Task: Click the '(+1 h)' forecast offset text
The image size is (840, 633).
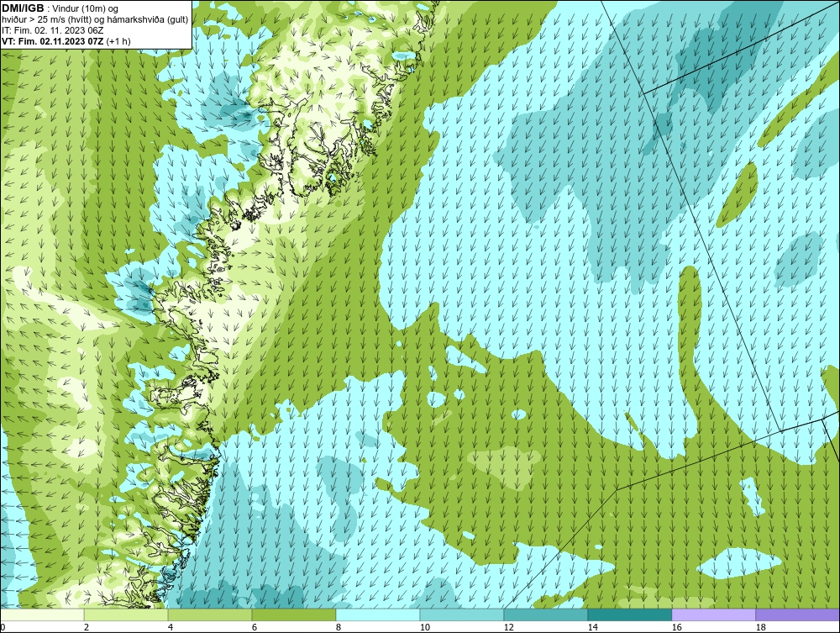Action: point(118,41)
